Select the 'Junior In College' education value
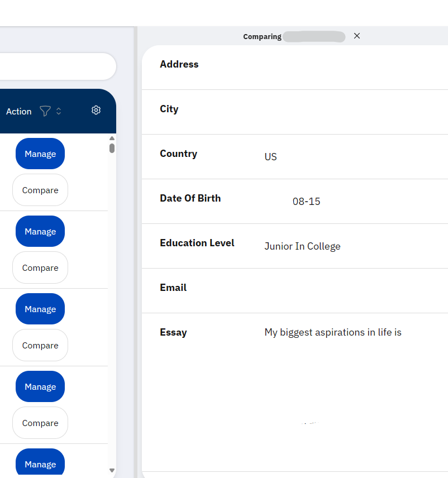Image resolution: width=448 pixels, height=478 pixels. pyautogui.click(x=302, y=246)
